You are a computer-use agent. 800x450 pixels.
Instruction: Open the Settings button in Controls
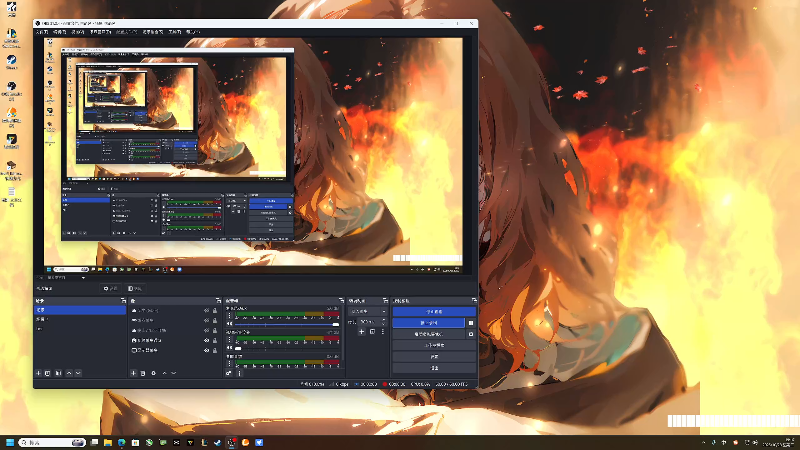434,357
